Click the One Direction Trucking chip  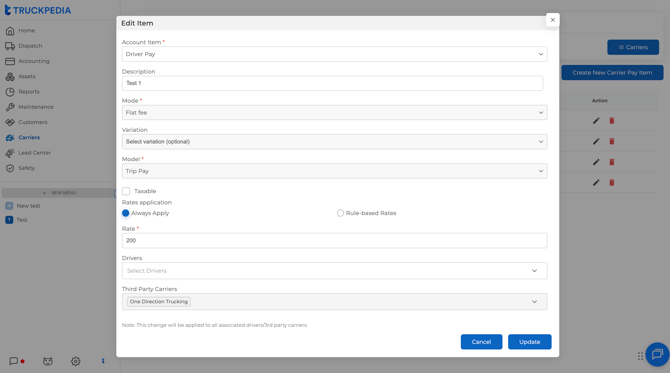(x=159, y=302)
